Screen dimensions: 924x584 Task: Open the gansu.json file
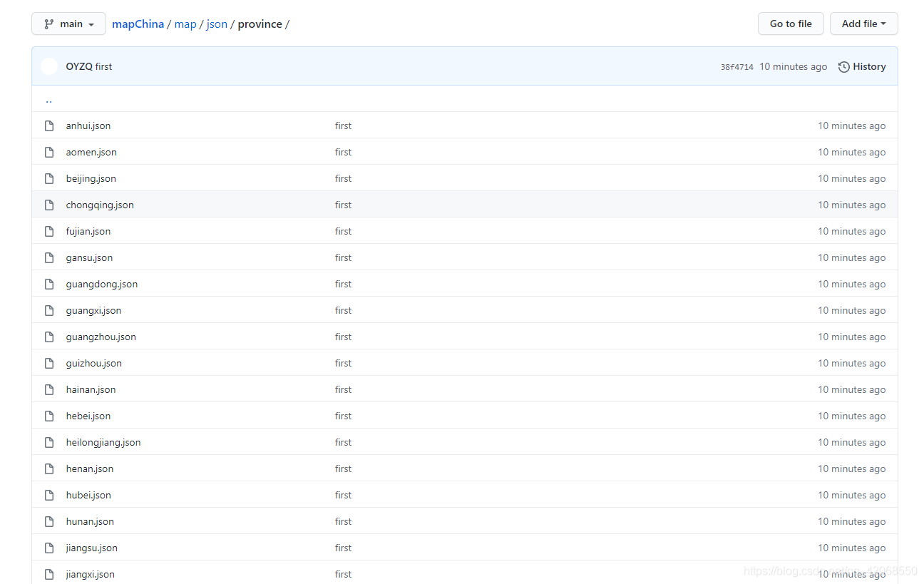(x=89, y=257)
